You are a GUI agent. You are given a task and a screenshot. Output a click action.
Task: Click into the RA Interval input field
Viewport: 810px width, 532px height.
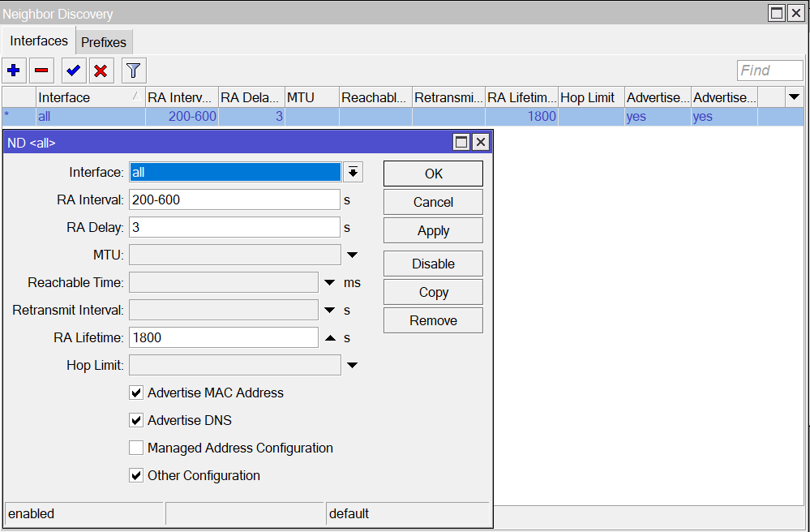point(234,199)
